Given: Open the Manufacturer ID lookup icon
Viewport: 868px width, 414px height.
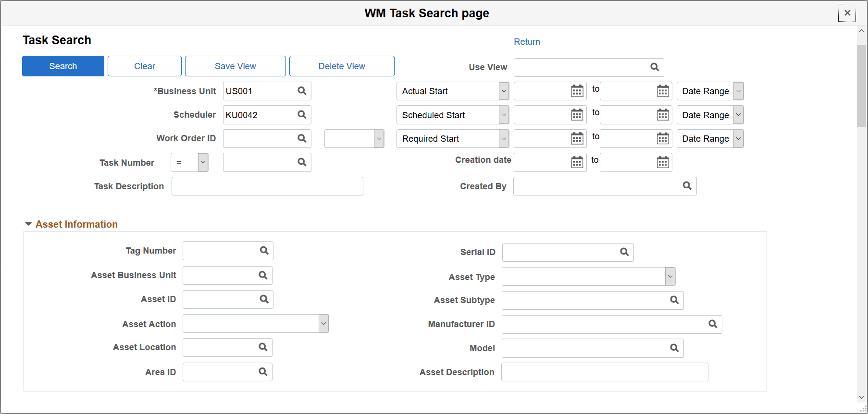Looking at the screenshot, I should 713,324.
